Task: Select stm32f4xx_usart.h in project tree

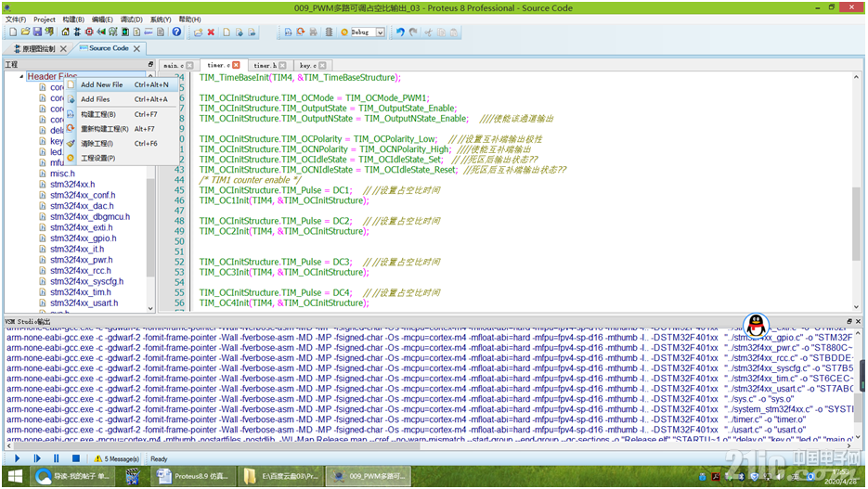Action: [84, 303]
